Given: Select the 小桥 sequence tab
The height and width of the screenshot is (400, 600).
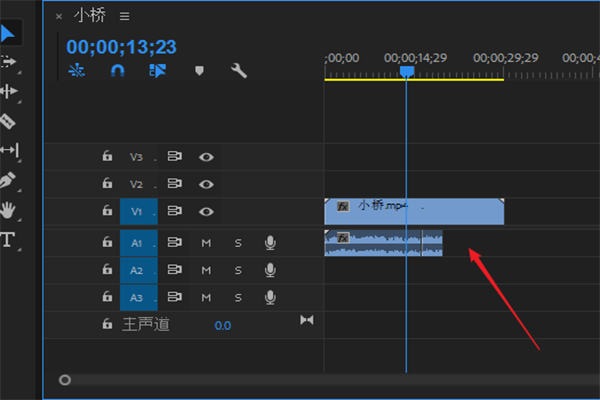Looking at the screenshot, I should coord(90,16).
